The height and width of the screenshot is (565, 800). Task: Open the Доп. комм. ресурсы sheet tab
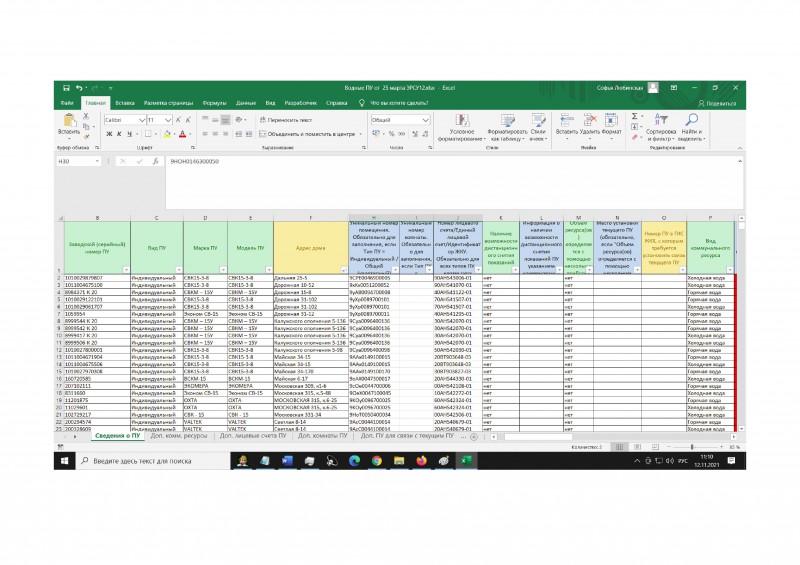(179, 436)
